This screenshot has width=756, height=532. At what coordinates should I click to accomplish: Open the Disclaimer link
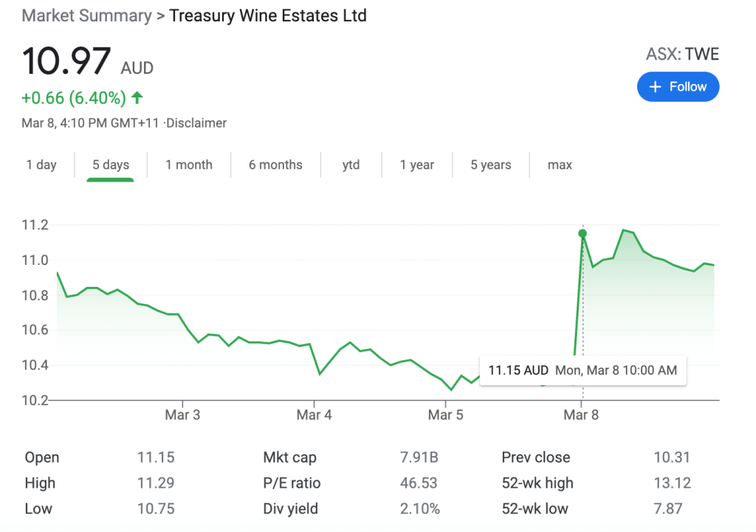point(196,123)
